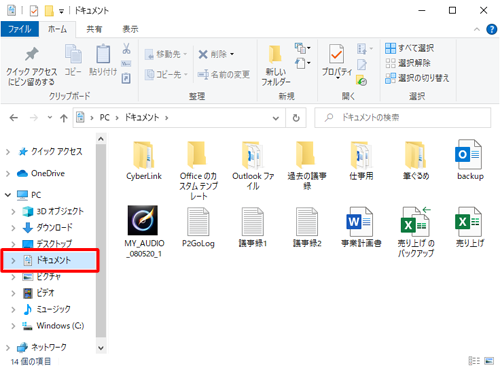Select デスクトップ in navigation tree
Image resolution: width=500 pixels, height=370 pixels.
[x=47, y=244]
